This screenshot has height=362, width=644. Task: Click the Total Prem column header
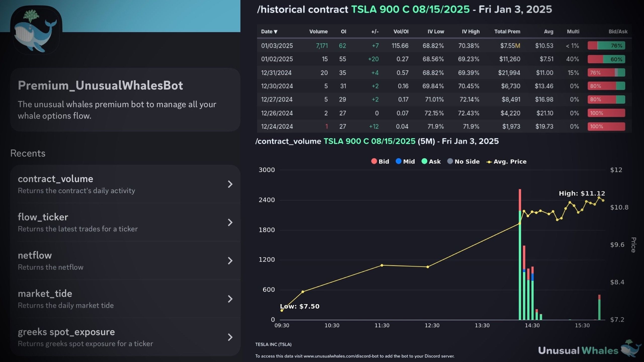point(507,31)
